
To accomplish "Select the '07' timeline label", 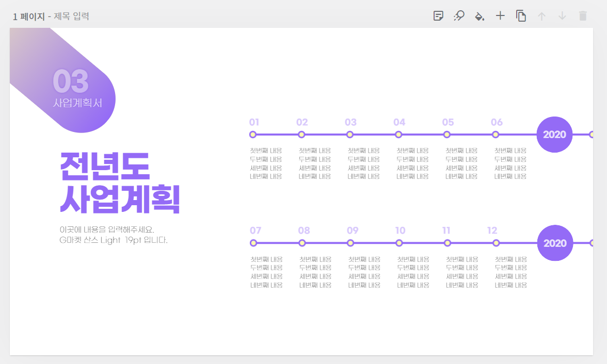I will tap(255, 230).
